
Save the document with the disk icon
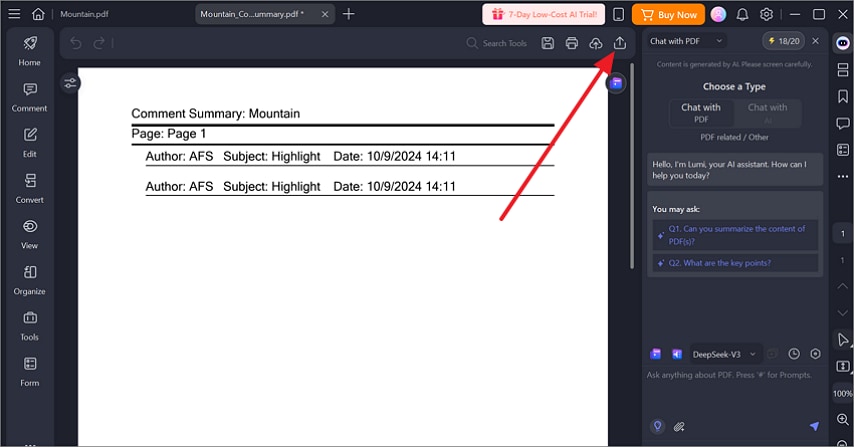point(547,43)
